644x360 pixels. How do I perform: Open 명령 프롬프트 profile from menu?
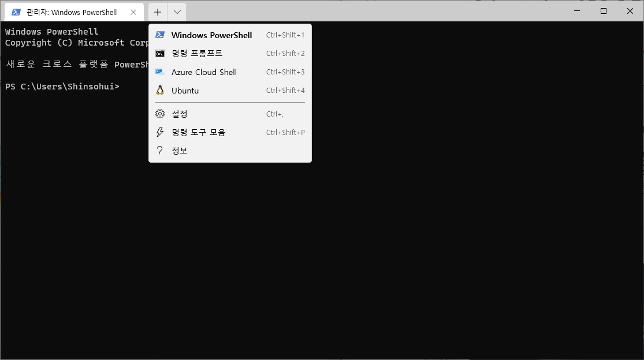[230, 53]
